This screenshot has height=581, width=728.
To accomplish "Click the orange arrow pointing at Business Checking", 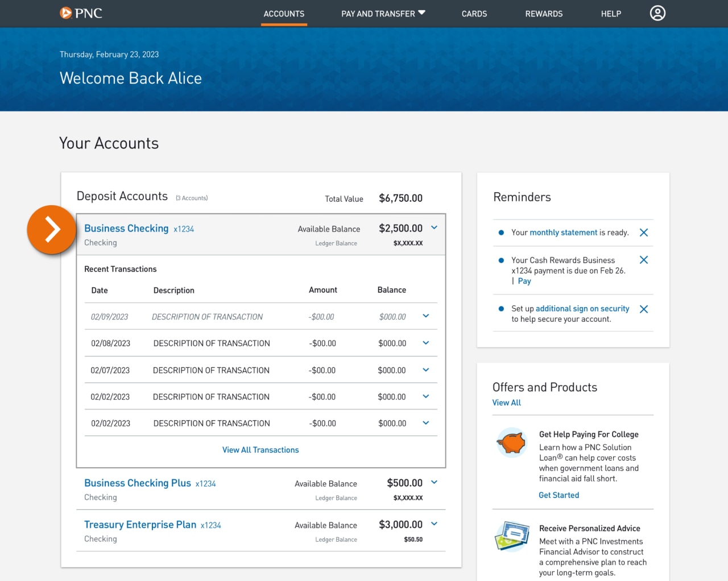I will tap(52, 230).
